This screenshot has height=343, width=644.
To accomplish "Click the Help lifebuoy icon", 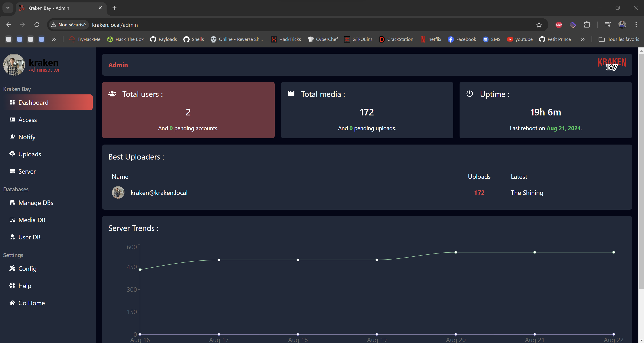I will (x=12, y=285).
